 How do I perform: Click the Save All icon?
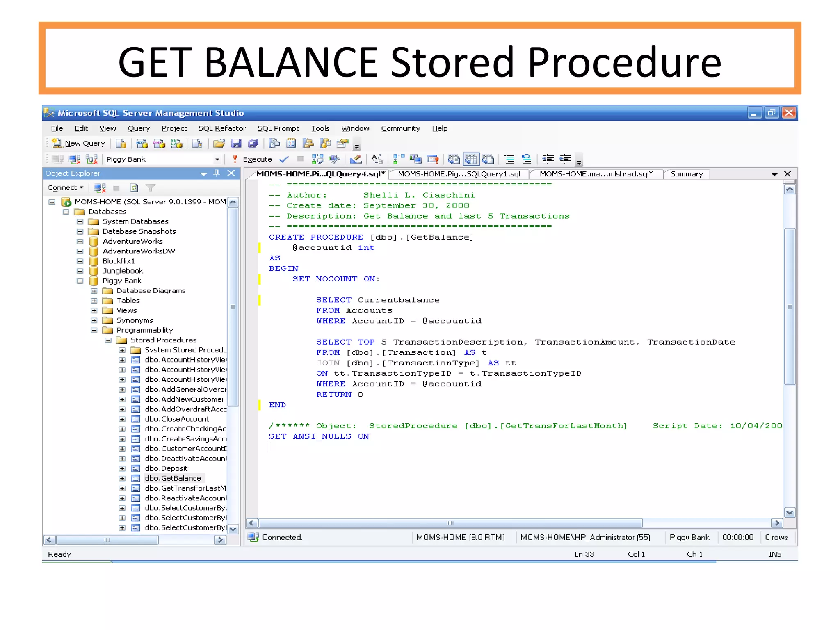coord(253,143)
